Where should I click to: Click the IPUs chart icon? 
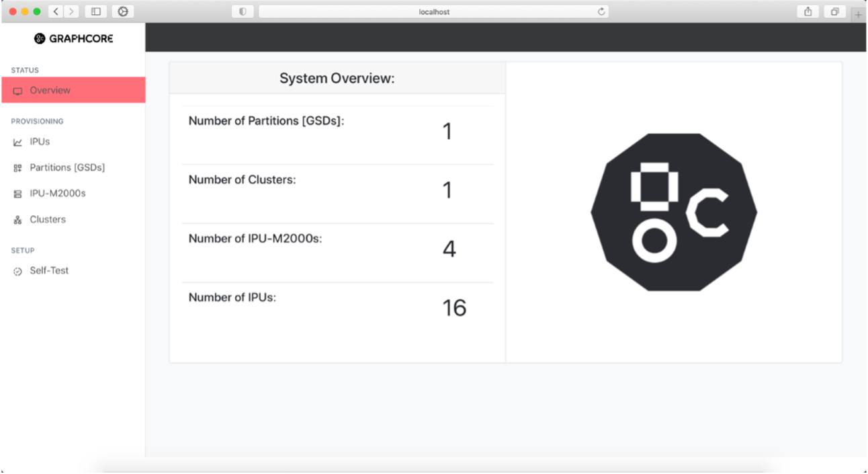tap(17, 143)
